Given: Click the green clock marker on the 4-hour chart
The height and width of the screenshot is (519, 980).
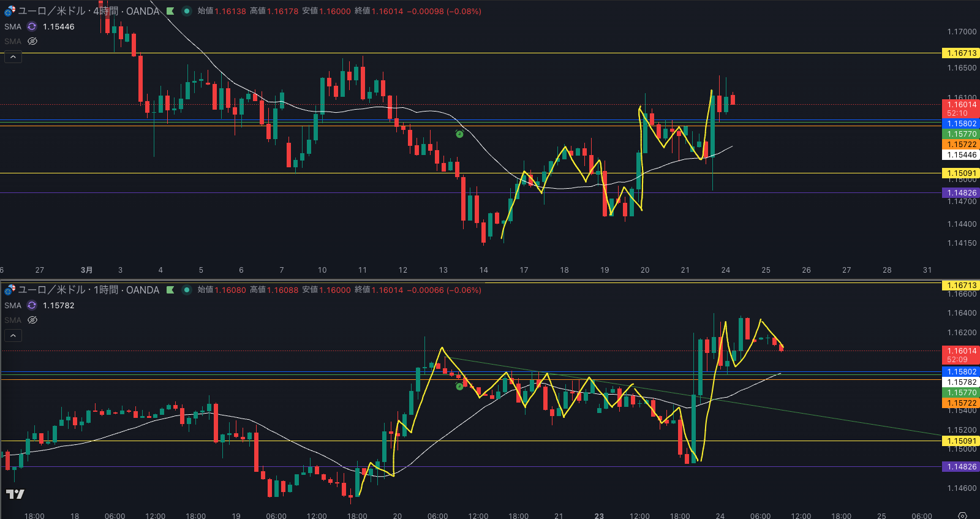Looking at the screenshot, I should (x=459, y=134).
